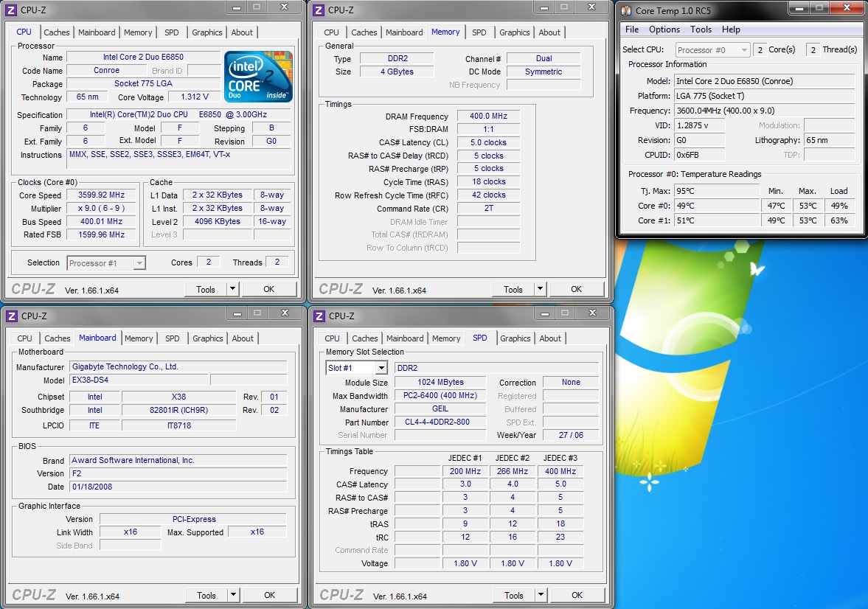Open Tools dropdown arrow in CPU tab window
868x609 pixels.
pos(232,289)
